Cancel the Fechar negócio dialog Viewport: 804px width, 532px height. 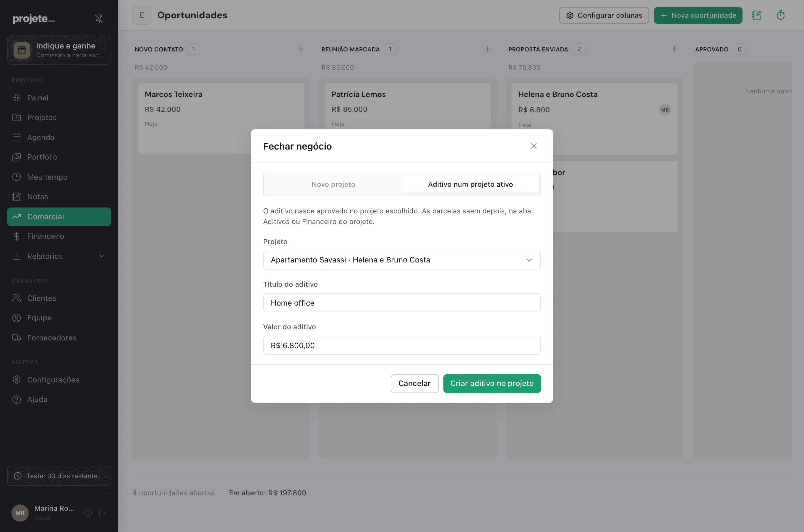[x=414, y=383]
